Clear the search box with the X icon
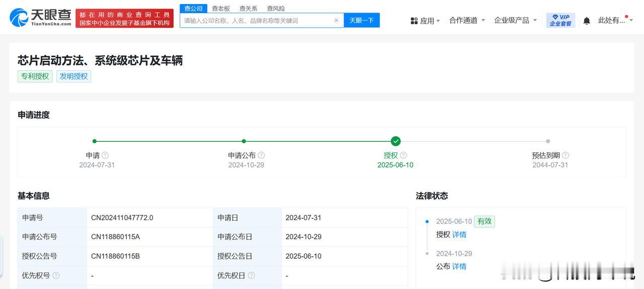Viewport: 644px width, 289px height. click(x=336, y=21)
